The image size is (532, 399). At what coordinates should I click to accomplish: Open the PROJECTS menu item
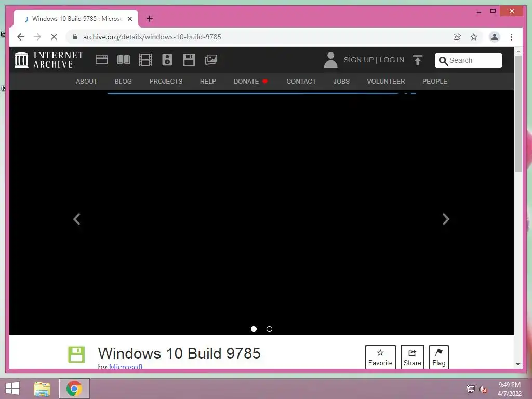point(166,82)
